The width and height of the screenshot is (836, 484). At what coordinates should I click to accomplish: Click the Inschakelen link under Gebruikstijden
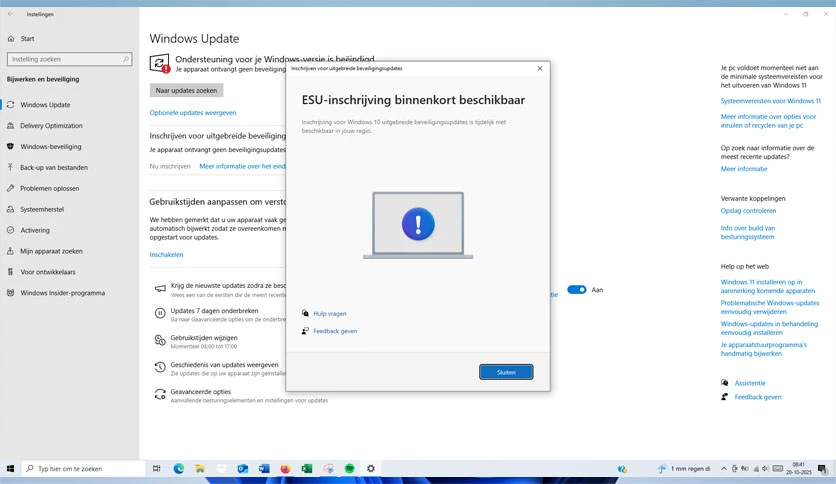click(166, 254)
